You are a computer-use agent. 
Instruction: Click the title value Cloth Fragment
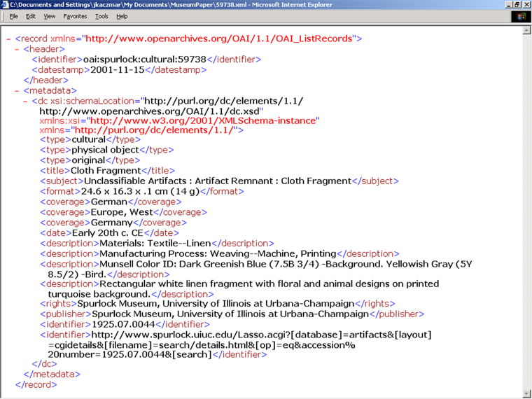(106, 171)
